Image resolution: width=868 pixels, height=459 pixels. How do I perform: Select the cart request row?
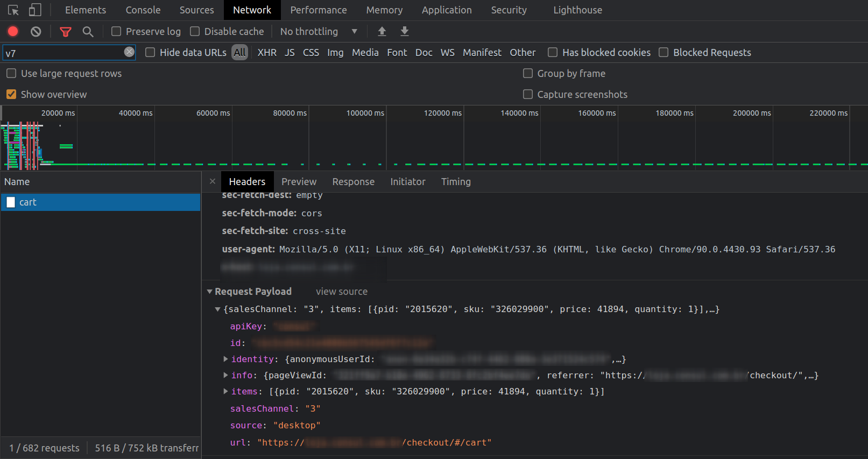(101, 202)
